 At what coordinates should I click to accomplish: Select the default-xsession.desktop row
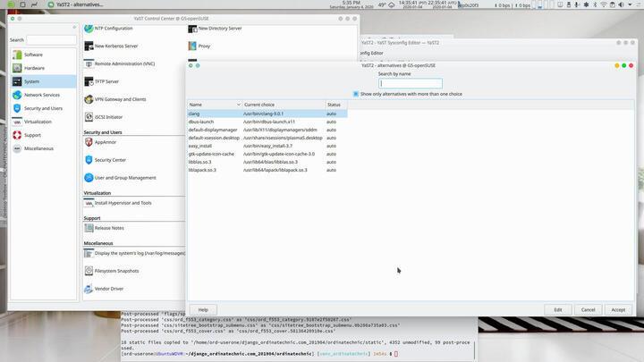click(267, 138)
